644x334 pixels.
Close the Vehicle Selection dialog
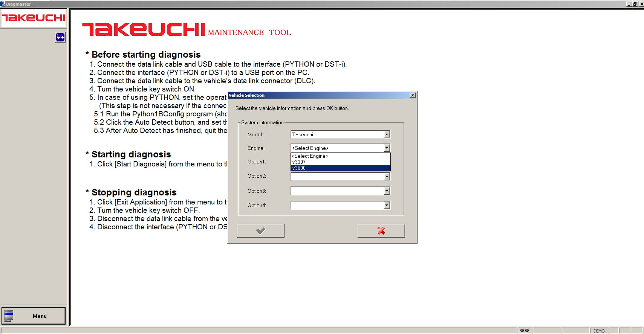point(413,95)
